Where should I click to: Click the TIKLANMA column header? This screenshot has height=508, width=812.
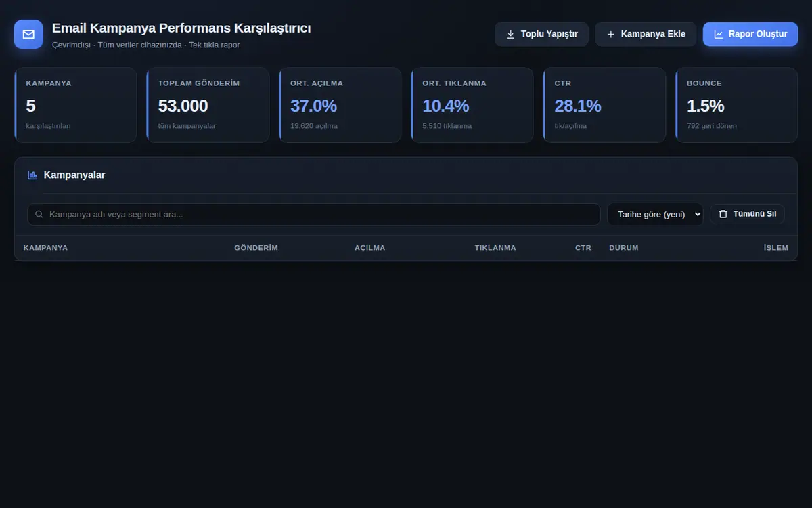click(495, 248)
